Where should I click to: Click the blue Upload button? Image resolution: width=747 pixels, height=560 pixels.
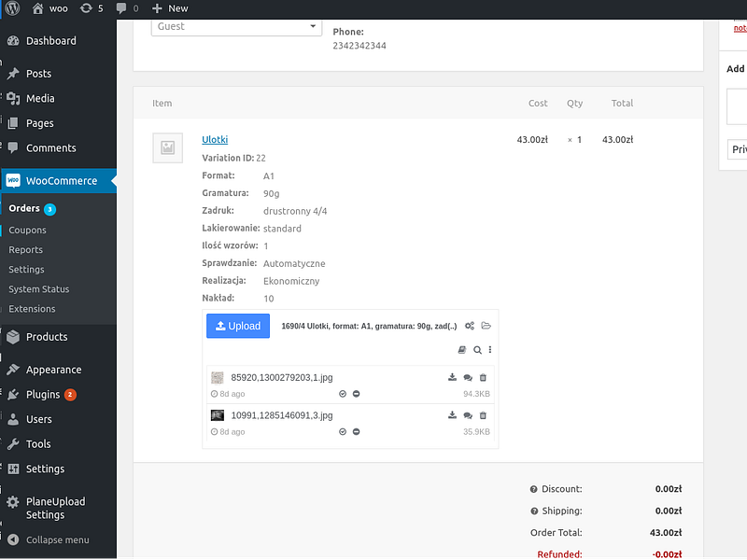[238, 326]
